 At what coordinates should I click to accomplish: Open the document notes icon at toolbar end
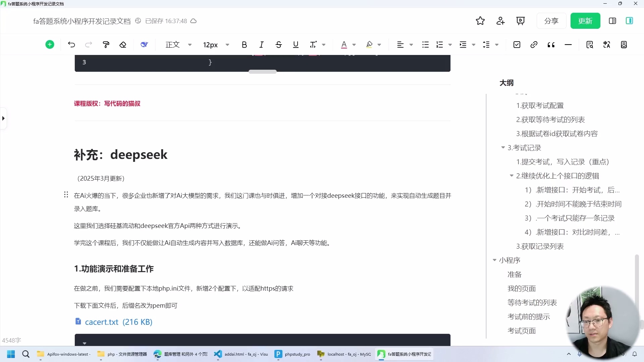coord(624,45)
